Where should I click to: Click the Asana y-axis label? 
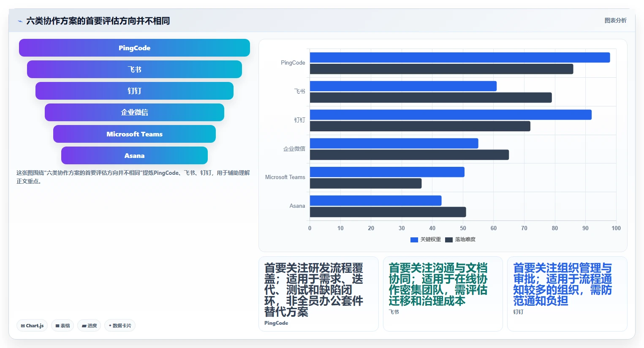tap(297, 206)
